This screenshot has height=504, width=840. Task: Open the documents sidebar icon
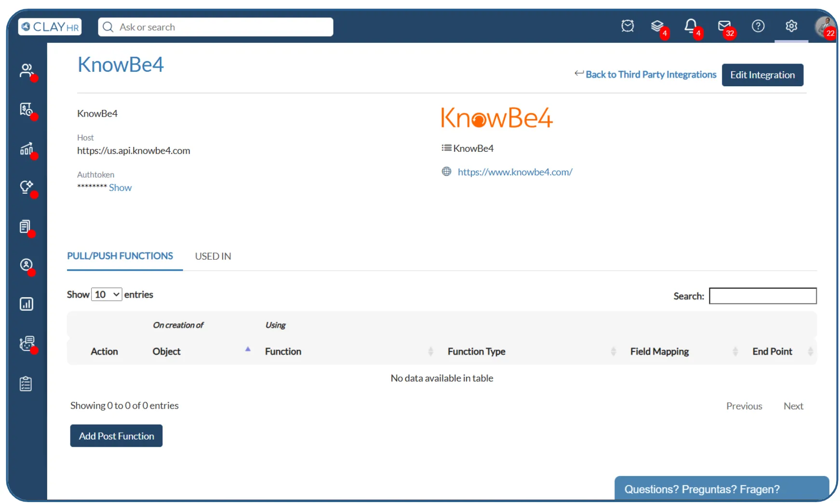(x=25, y=226)
